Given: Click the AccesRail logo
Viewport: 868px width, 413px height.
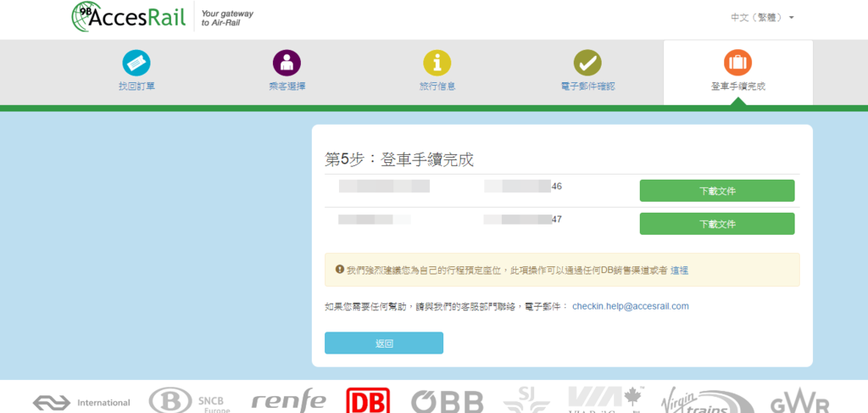Looking at the screenshot, I should (129, 17).
